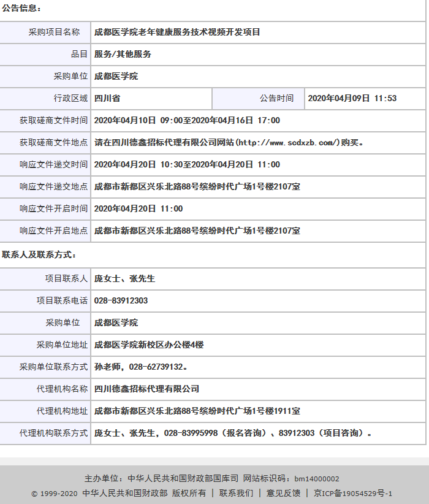Click the 代理机构联系方式 label
429x504 pixels.
[x=54, y=433]
